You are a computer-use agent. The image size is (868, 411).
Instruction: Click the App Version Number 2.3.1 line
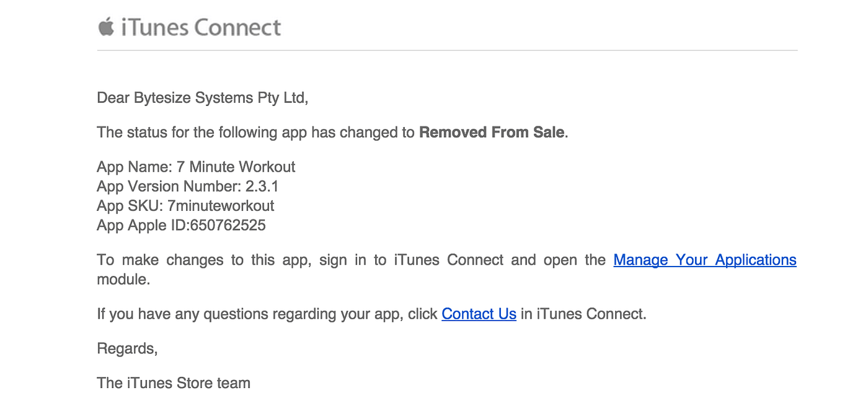coord(187,186)
